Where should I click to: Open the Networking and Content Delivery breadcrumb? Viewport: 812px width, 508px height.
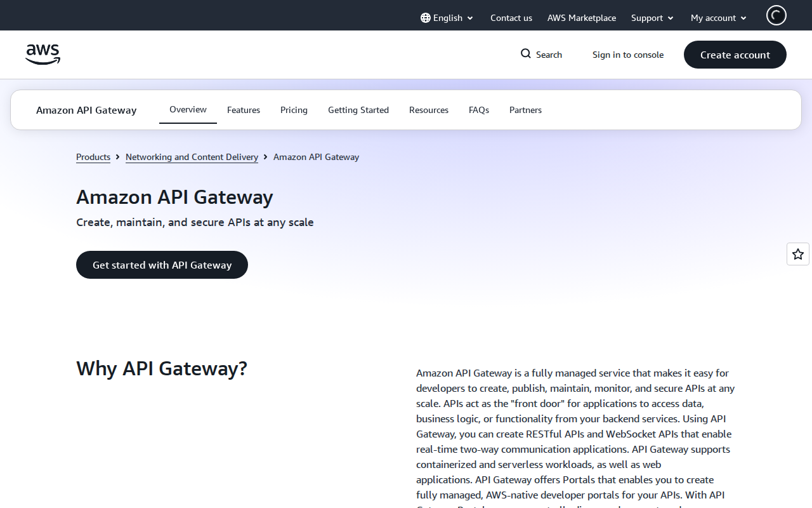[x=192, y=157]
